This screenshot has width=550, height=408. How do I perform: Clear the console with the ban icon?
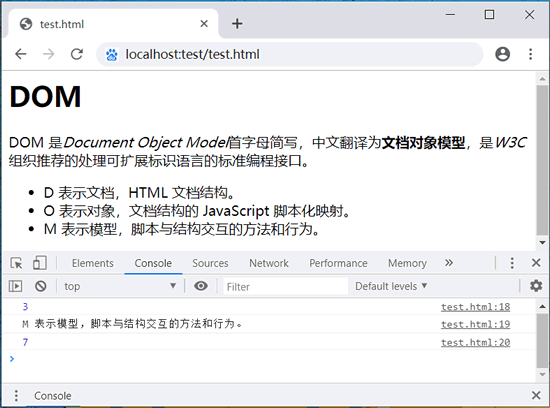point(41,286)
